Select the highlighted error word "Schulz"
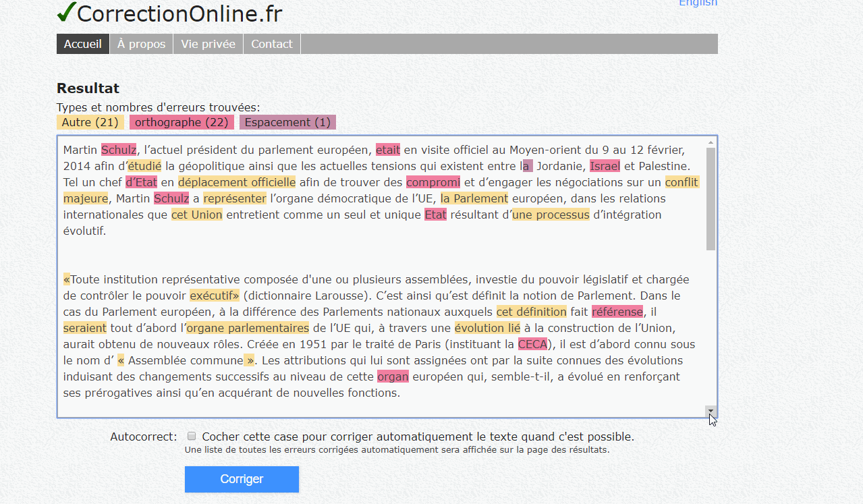Screen dimensions: 863x504 tap(119, 149)
